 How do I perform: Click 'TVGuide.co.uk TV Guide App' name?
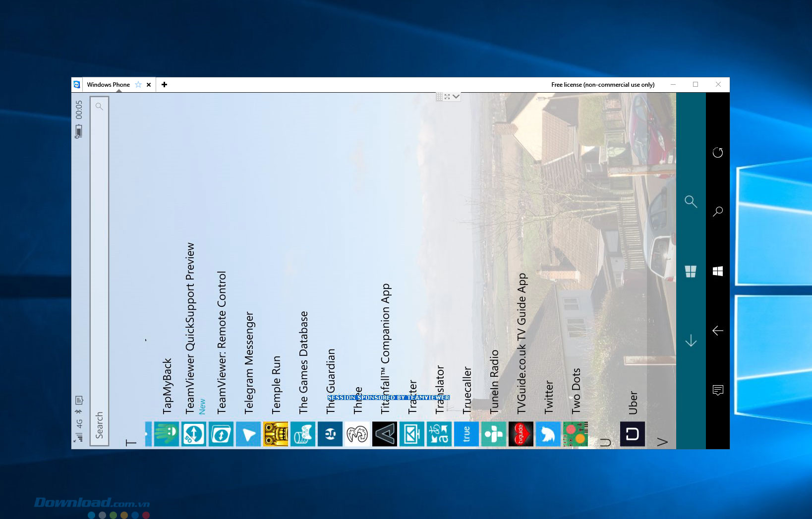click(x=522, y=344)
